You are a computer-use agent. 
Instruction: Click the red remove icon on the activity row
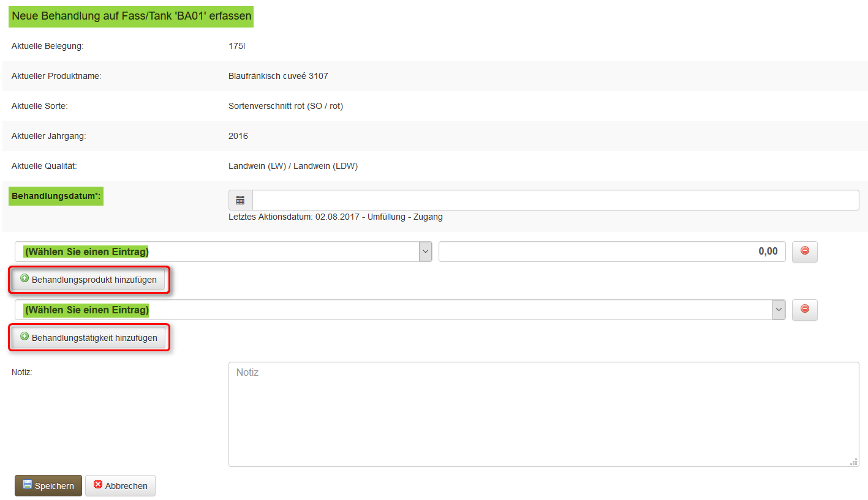(804, 309)
